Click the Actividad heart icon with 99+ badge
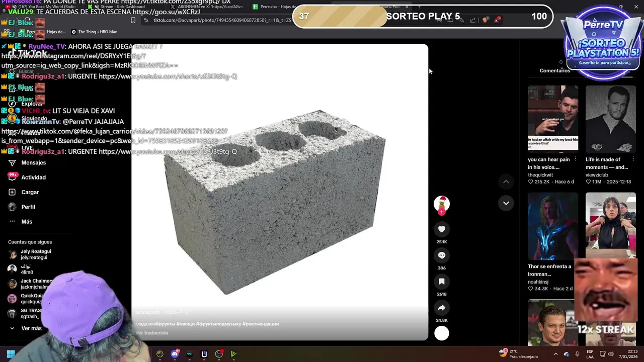The image size is (644, 362). 13,177
